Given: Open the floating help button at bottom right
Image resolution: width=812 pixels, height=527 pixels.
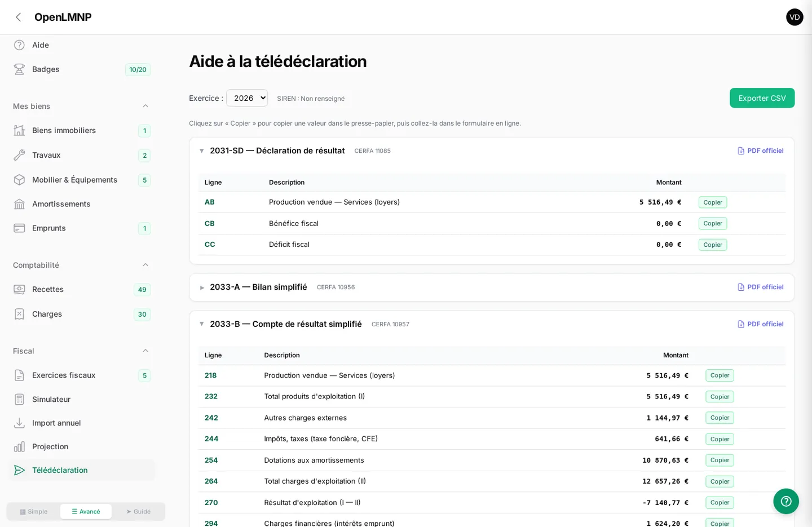Looking at the screenshot, I should tap(786, 501).
